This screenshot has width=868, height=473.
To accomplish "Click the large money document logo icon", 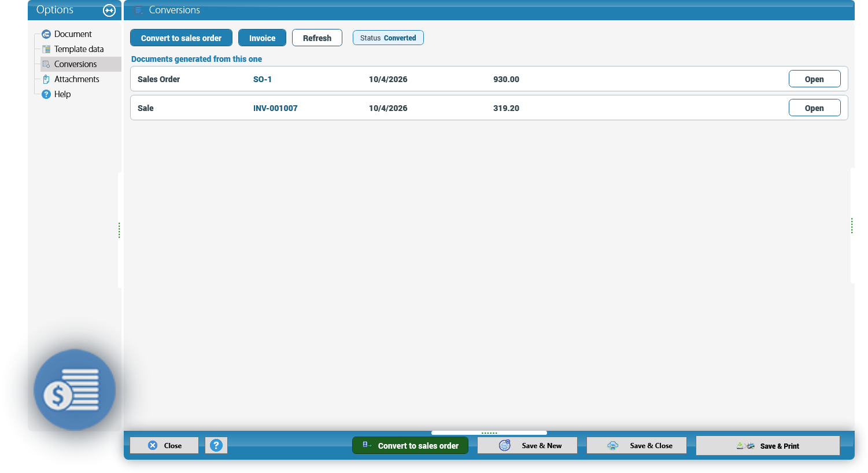I will pyautogui.click(x=75, y=390).
